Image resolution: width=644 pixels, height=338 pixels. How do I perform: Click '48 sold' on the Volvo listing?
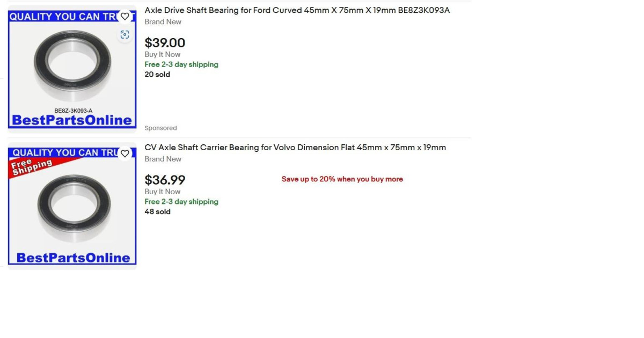coord(157,212)
